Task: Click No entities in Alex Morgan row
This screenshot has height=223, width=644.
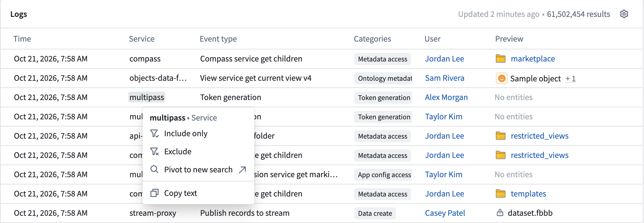Action: click(514, 97)
